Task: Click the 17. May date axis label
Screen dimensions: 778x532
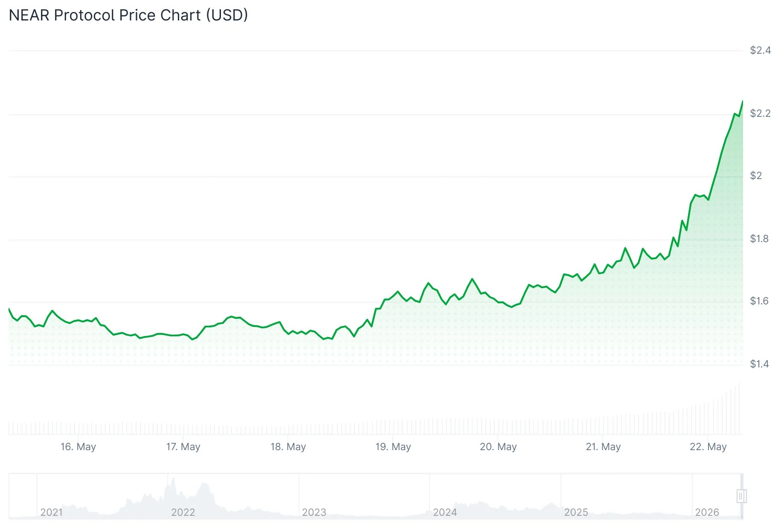Action: pos(183,447)
